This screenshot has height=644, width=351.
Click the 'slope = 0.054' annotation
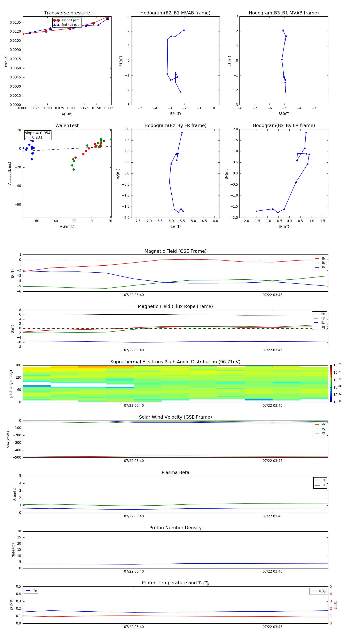point(38,133)
